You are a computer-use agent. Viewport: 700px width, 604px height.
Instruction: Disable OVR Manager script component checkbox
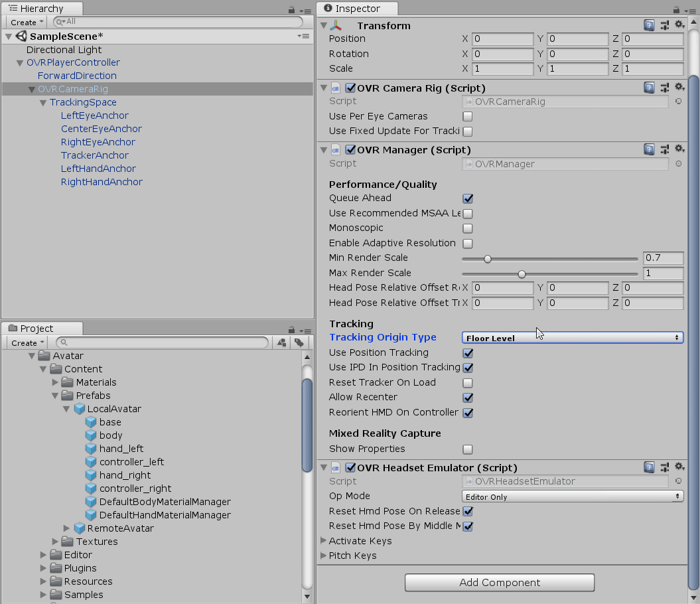pyautogui.click(x=350, y=149)
